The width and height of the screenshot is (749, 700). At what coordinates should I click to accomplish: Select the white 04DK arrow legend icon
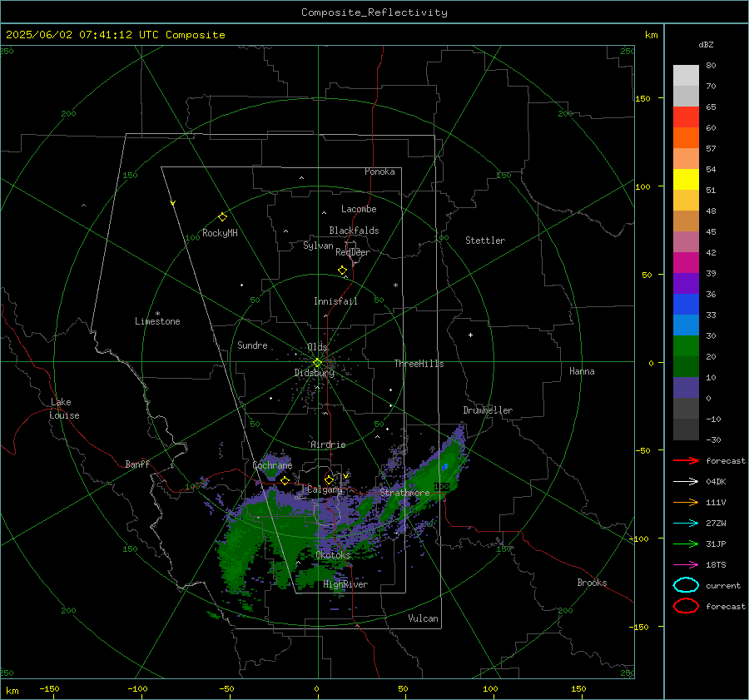(686, 482)
